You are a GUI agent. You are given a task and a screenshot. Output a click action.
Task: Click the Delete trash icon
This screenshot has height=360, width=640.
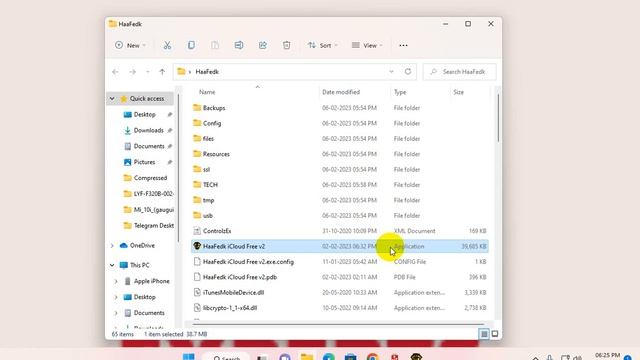[287, 45]
